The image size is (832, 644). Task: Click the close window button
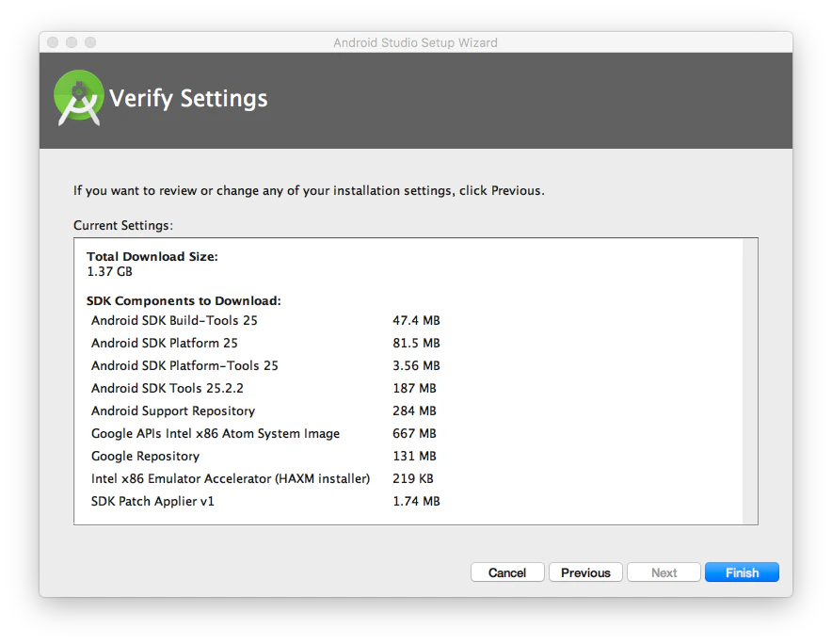pos(53,42)
